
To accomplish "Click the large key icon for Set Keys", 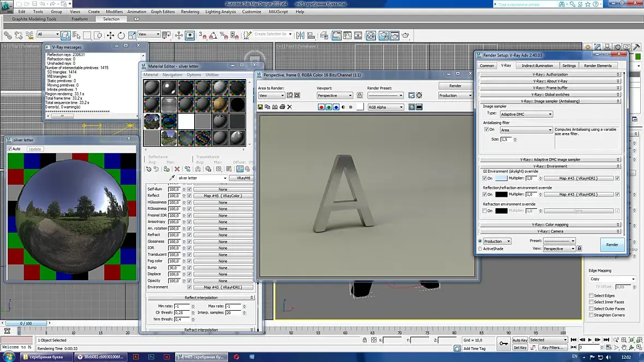I will (503, 343).
